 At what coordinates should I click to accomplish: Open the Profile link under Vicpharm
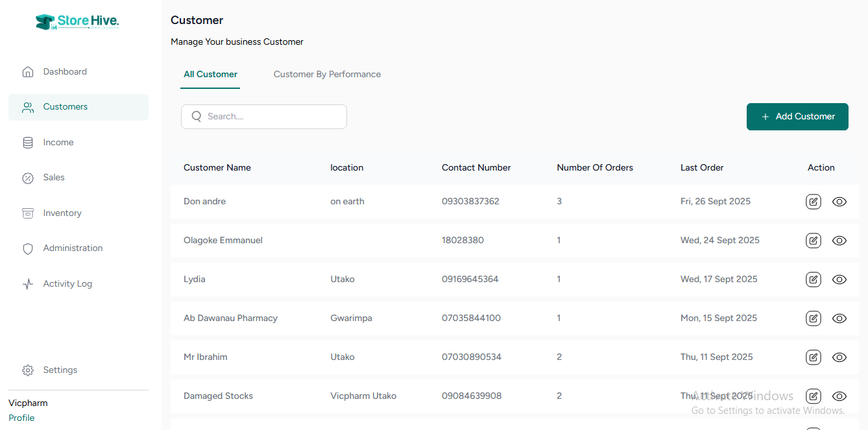click(21, 418)
